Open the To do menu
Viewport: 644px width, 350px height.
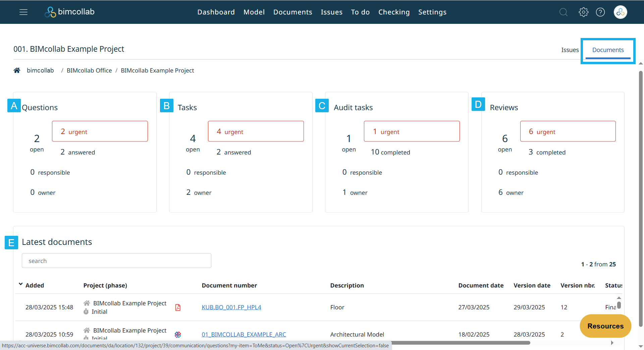(x=360, y=12)
